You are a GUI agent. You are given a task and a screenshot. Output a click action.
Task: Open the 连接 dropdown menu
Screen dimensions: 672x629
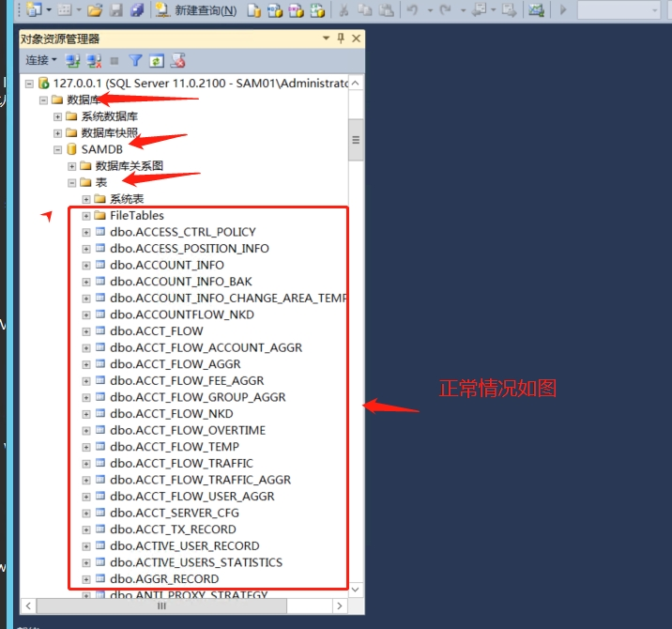tap(40, 60)
